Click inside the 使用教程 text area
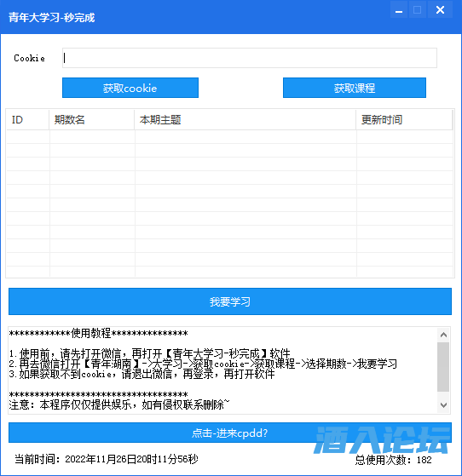This screenshot has width=462, height=476. (222, 370)
